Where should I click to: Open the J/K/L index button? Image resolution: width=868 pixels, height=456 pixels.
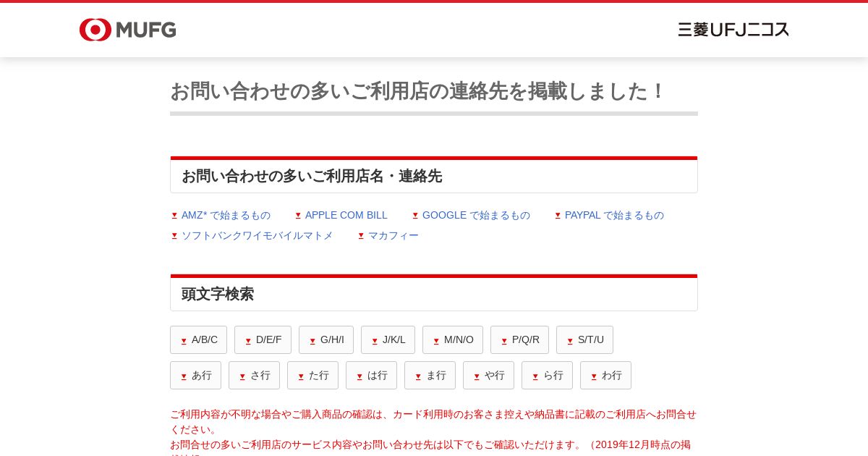click(388, 339)
